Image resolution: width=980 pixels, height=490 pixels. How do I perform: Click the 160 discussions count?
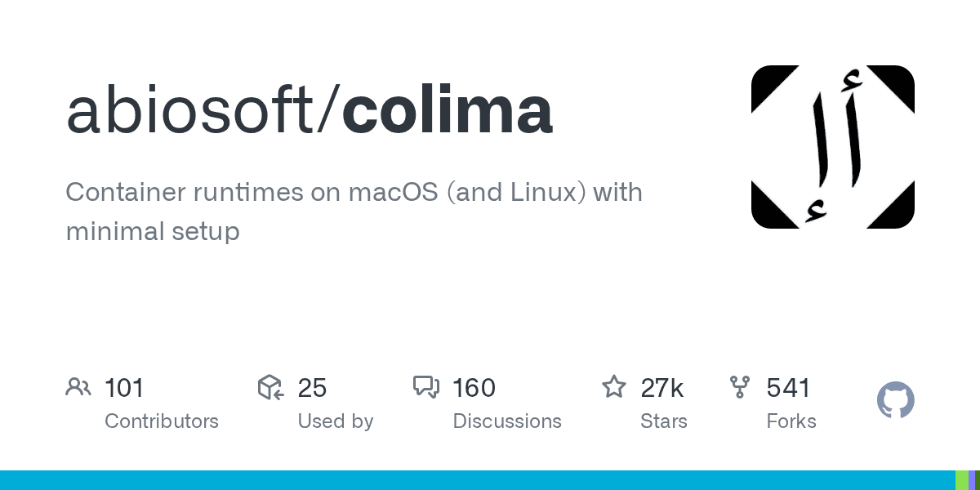tap(474, 387)
